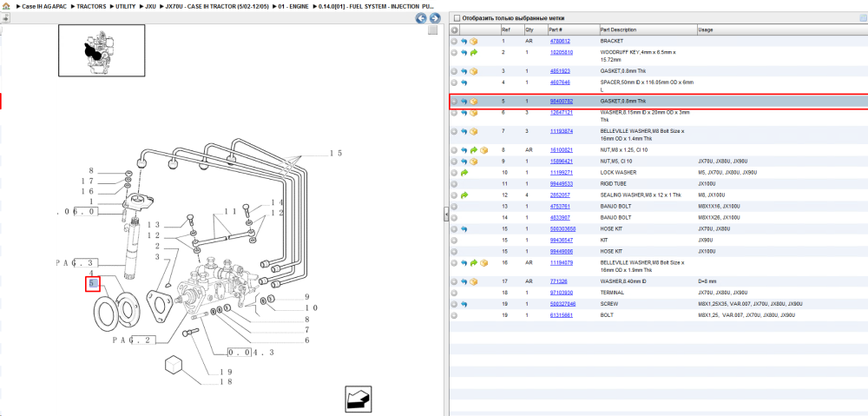Toggle the small square button at diagram top-right
This screenshot has height=416, width=868.
tap(433, 31)
